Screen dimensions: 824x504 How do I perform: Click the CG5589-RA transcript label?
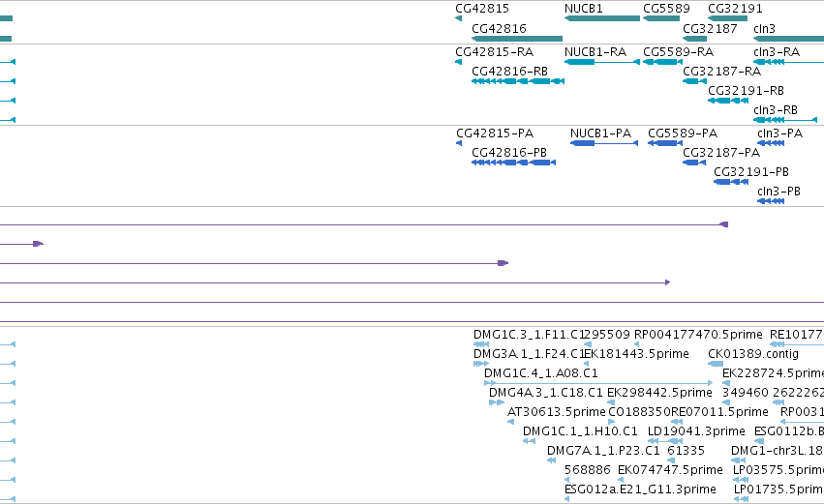679,52
